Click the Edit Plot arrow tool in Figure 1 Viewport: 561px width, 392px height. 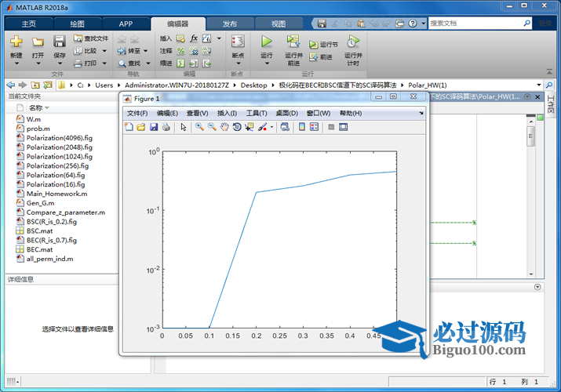(184, 127)
